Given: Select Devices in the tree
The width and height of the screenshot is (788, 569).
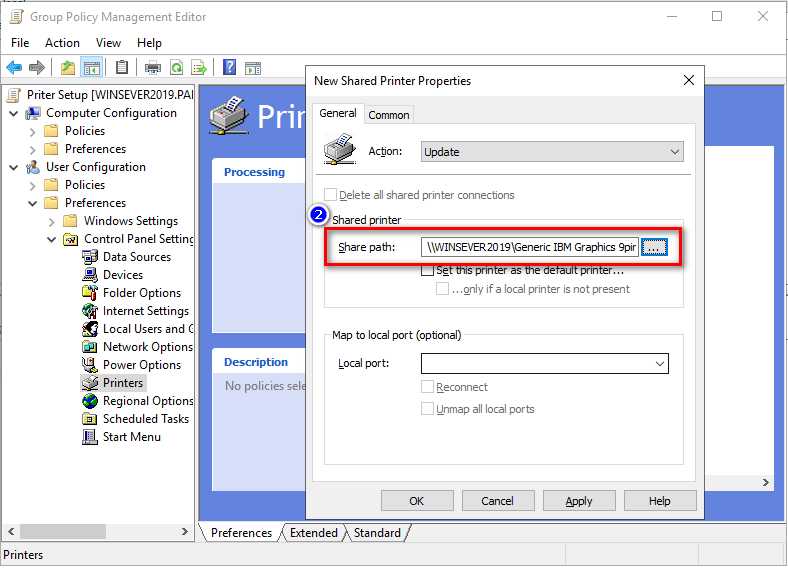Looking at the screenshot, I should coord(123,275).
